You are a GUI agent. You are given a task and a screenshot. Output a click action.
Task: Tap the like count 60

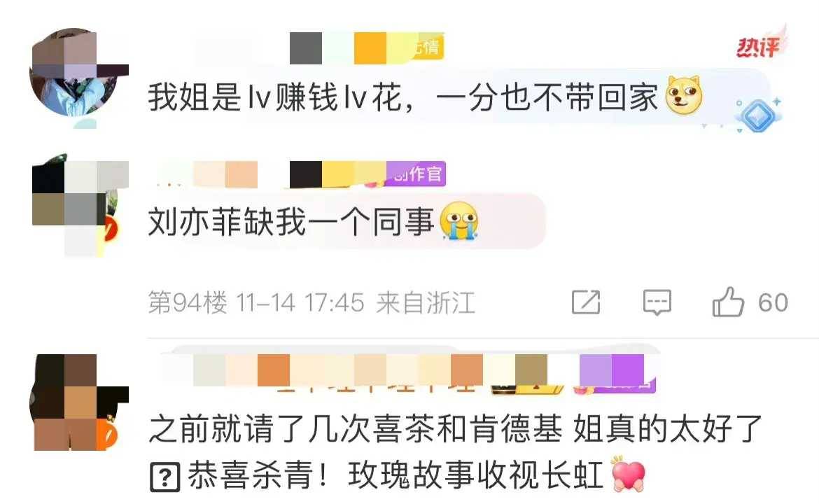(x=773, y=302)
